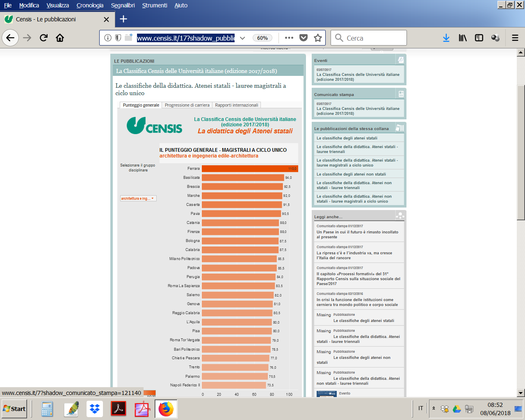Open Eventi Classifica Censis link
This screenshot has width=525, height=420.
tap(358, 77)
